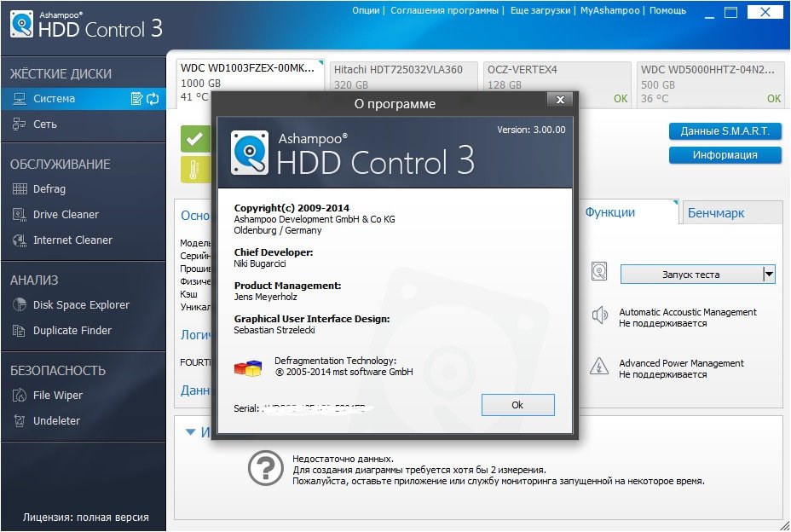Click the Internet Cleaner globe icon
The height and width of the screenshot is (532, 791).
(x=19, y=240)
